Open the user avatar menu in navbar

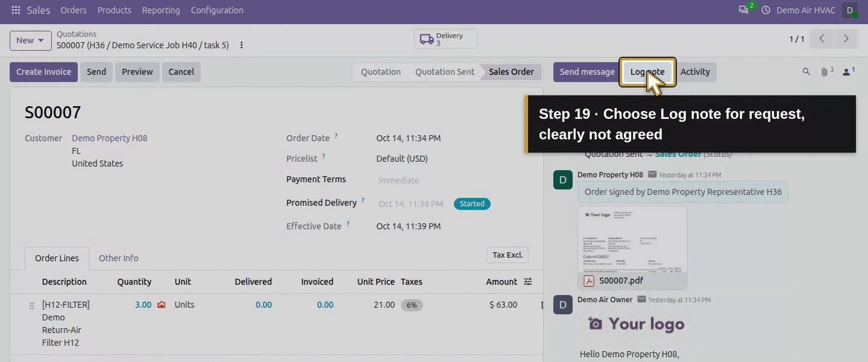(x=850, y=10)
